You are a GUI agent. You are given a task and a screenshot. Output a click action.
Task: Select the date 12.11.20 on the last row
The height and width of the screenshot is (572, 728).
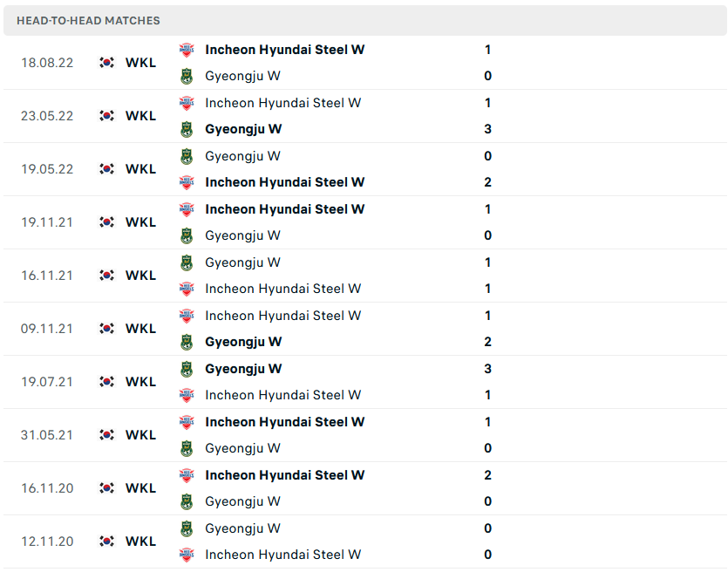[47, 541]
